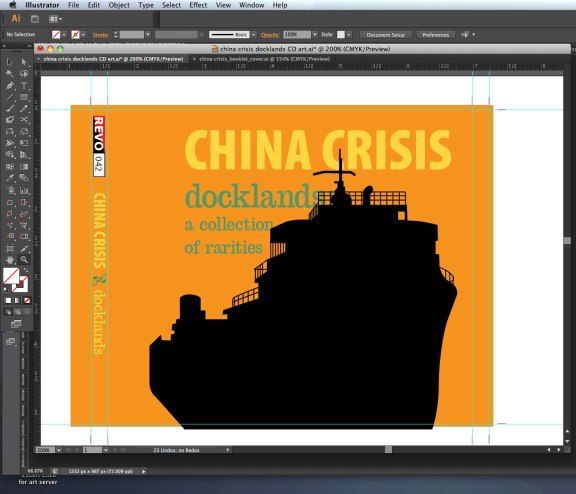The height and width of the screenshot is (494, 576).
Task: Open the Apple menu
Action: [13, 5]
